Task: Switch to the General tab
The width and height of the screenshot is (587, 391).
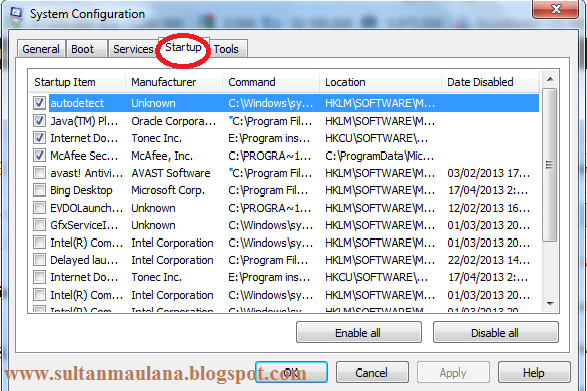Action: pos(41,49)
